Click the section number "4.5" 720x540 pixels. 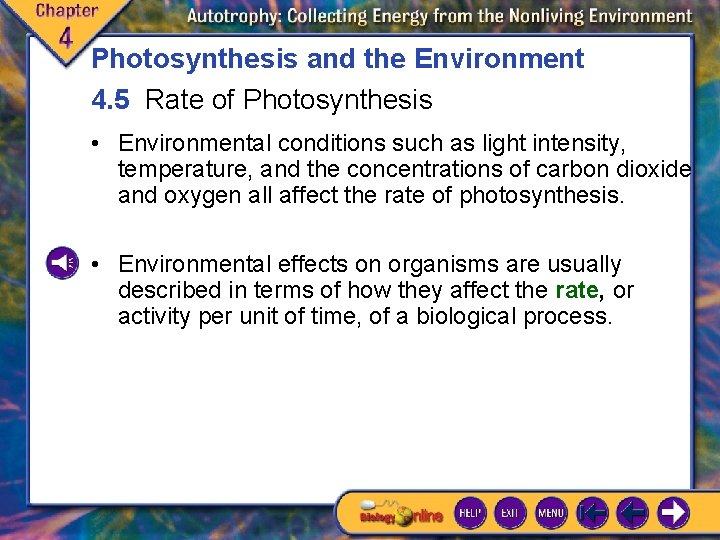[110, 100]
